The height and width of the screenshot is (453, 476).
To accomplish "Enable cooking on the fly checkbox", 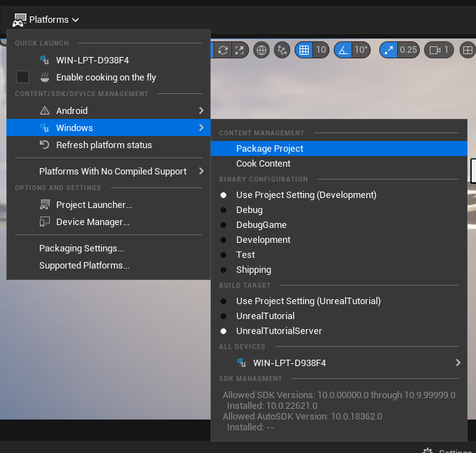I will coord(23,77).
